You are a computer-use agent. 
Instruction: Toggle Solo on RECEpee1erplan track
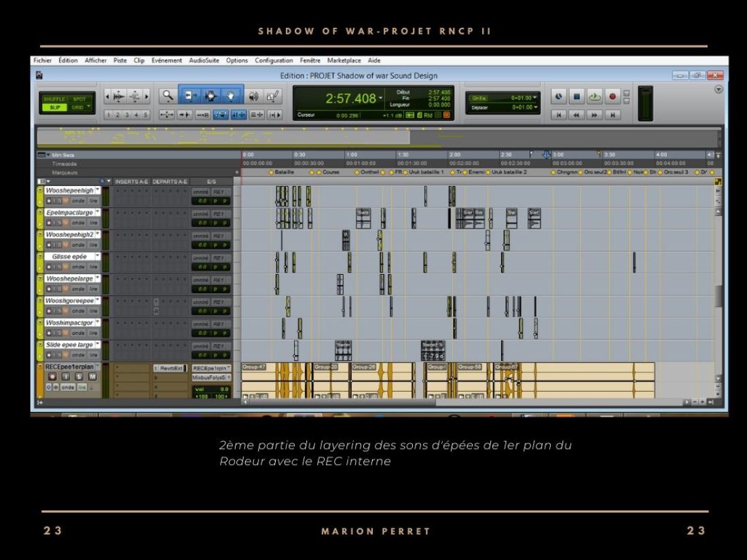pyautogui.click(x=79, y=376)
